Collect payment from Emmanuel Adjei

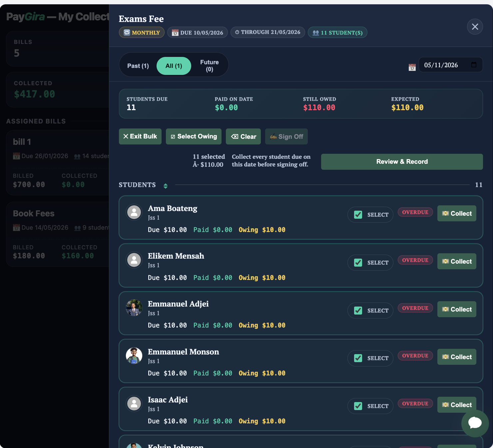point(457,309)
